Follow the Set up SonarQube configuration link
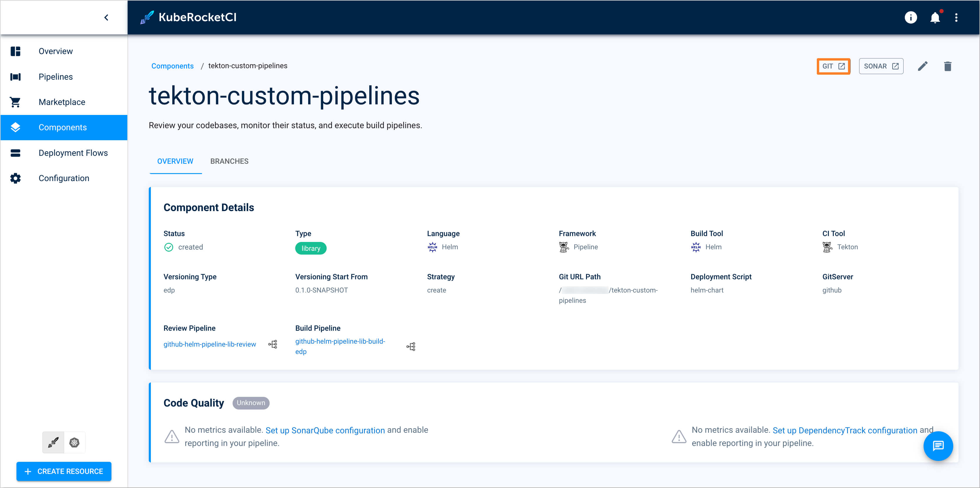Image resolution: width=980 pixels, height=488 pixels. coord(325,430)
